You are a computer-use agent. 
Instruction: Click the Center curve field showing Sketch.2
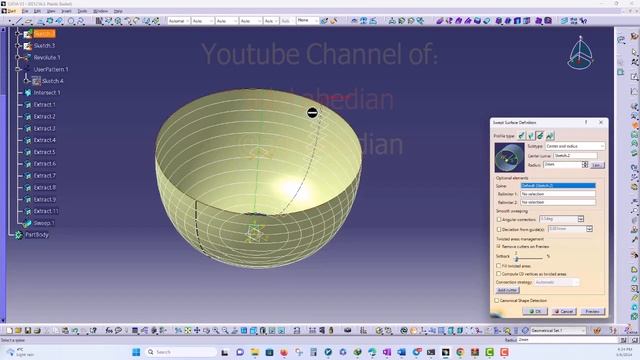[x=575, y=156]
